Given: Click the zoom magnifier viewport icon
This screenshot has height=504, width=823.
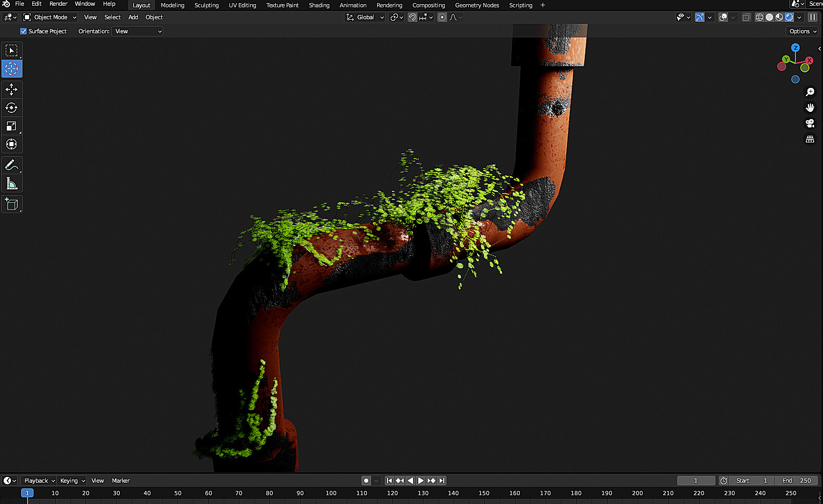Looking at the screenshot, I should pos(810,92).
